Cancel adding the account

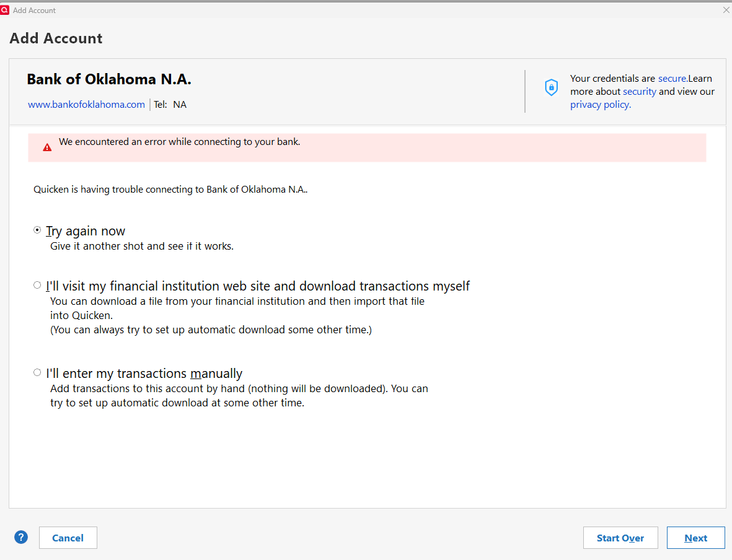tap(68, 538)
